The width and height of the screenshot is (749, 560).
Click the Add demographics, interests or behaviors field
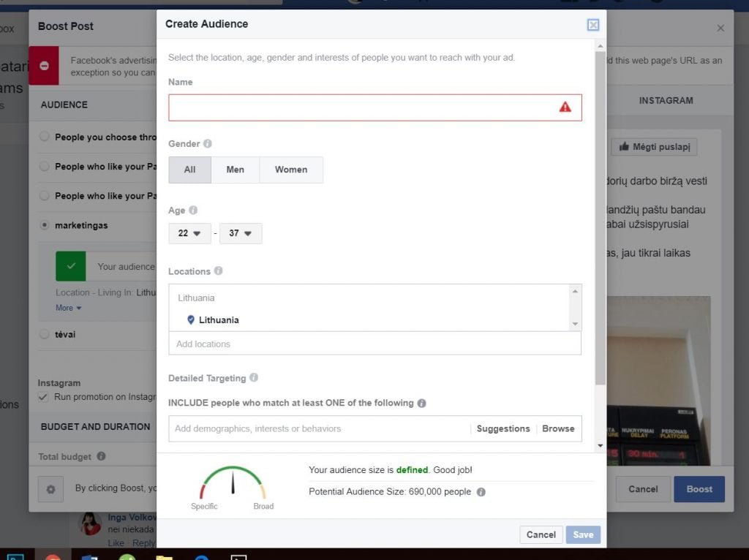319,428
